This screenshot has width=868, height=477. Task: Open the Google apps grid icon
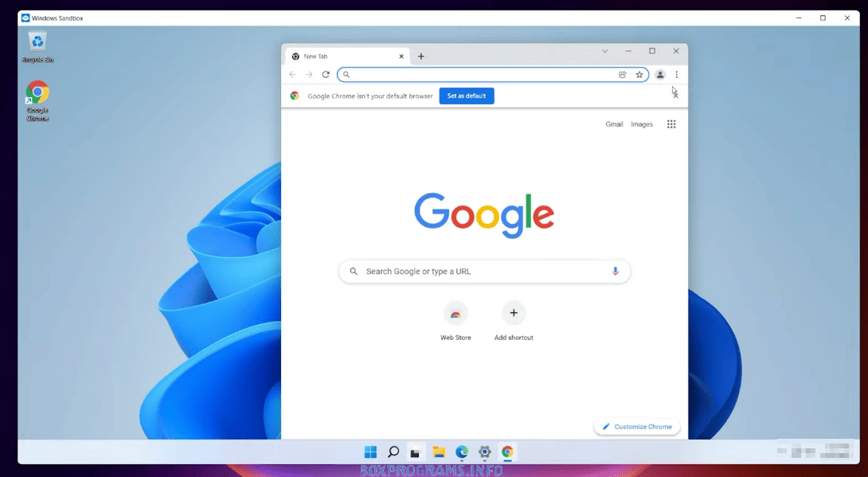(671, 124)
